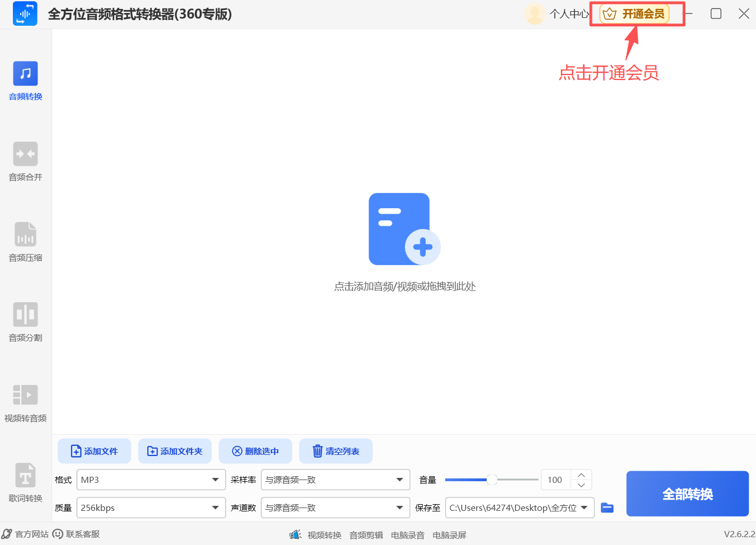756x545 pixels.
Task: Select the 视频转音频 (video to audio) tool
Action: (25, 402)
